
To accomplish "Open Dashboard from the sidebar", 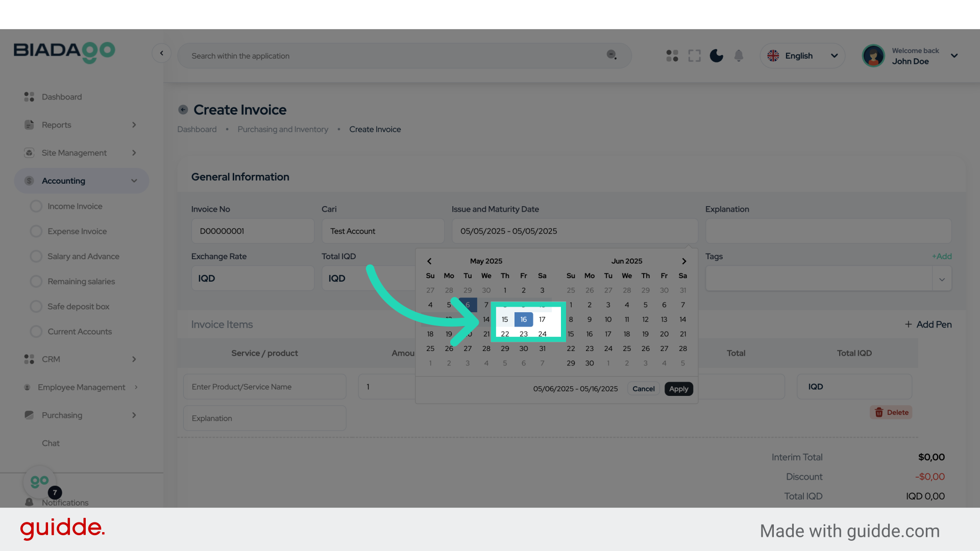I will tap(61, 97).
